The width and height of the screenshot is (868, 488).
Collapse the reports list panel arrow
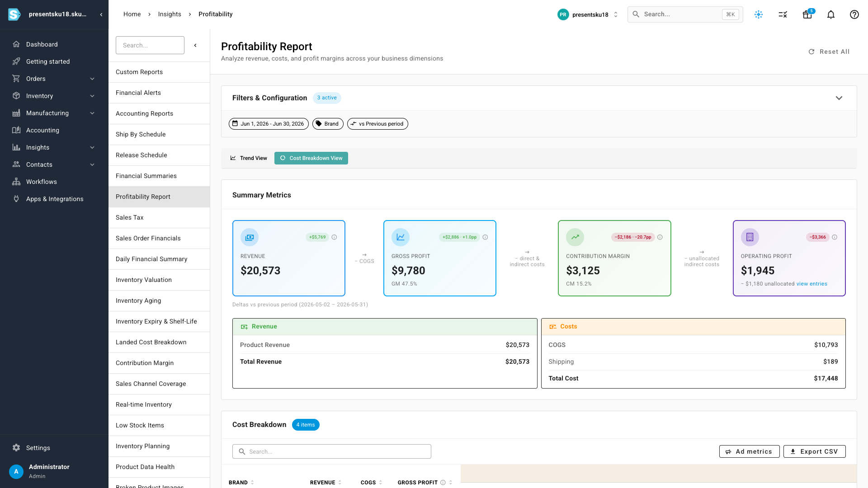[195, 45]
